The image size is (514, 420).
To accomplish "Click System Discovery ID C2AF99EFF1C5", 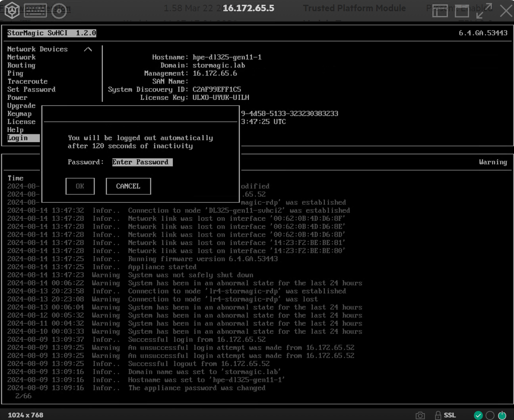I will [217, 89].
